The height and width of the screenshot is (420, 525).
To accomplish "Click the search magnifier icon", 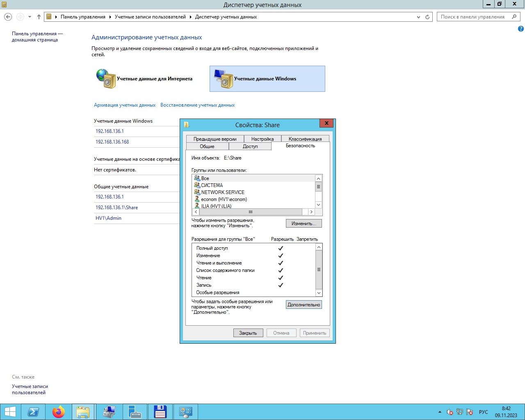I will click(514, 17).
